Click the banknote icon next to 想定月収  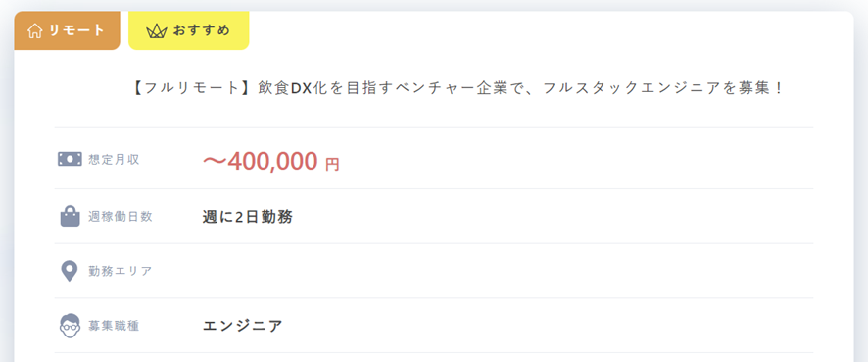coord(70,159)
